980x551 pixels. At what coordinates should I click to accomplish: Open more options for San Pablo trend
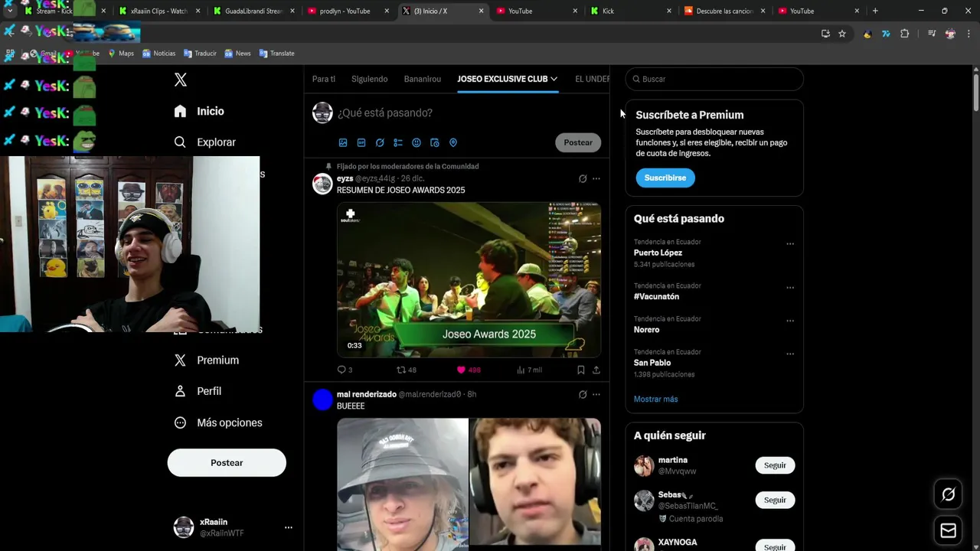790,354
